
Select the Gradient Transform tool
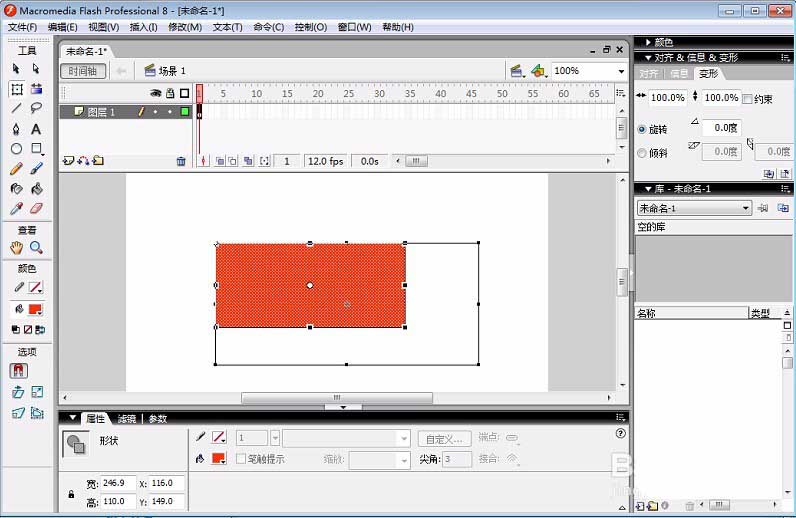click(36, 89)
